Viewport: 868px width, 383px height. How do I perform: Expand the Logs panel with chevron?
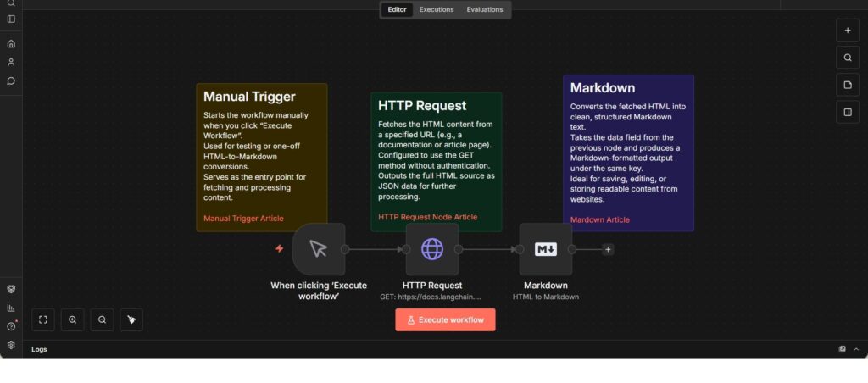pos(856,349)
